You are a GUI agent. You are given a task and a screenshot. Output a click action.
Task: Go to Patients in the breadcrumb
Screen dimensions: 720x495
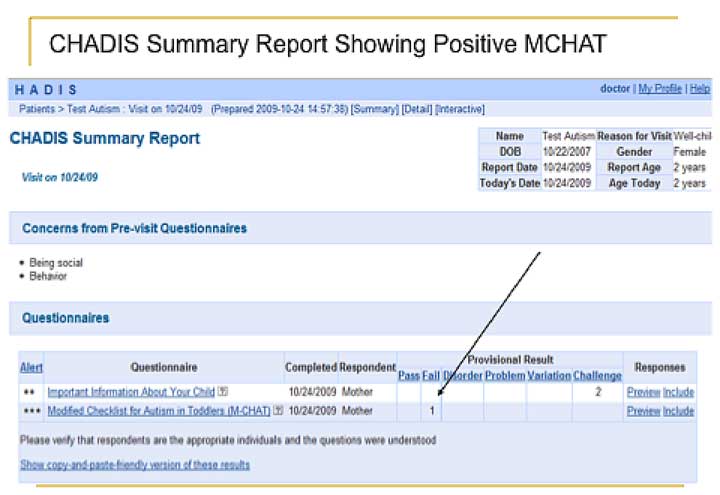click(38, 108)
